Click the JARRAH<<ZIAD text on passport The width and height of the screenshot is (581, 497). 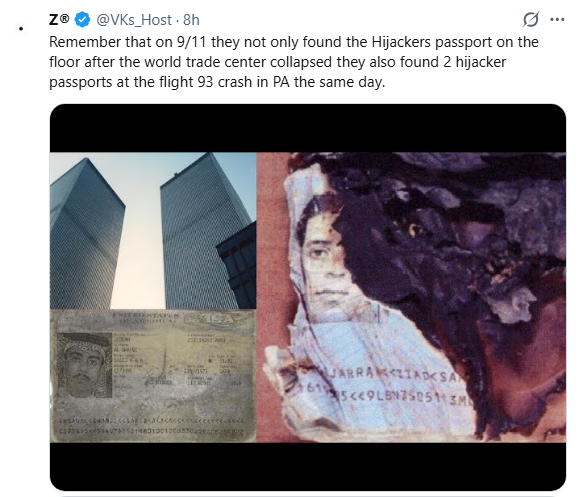tap(374, 377)
